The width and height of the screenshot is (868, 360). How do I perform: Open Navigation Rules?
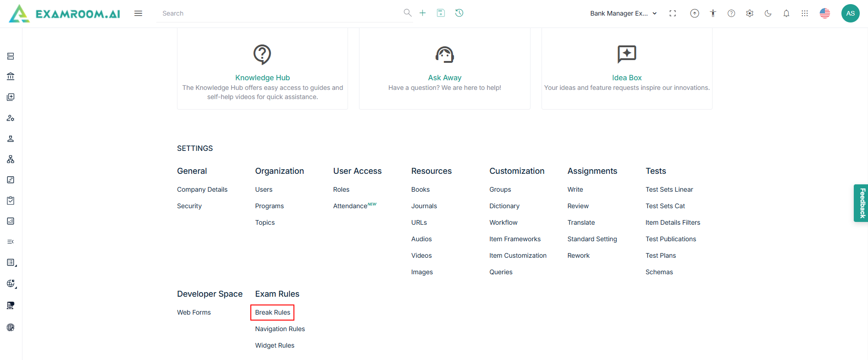click(x=280, y=329)
